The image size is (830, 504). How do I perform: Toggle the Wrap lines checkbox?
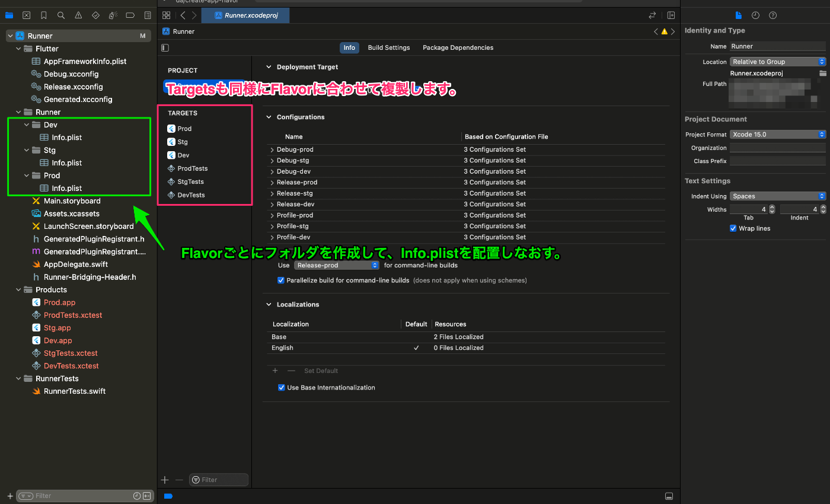pos(733,228)
